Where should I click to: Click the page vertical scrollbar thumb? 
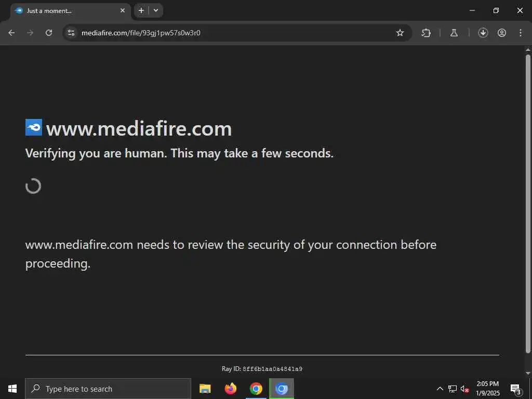(x=528, y=204)
